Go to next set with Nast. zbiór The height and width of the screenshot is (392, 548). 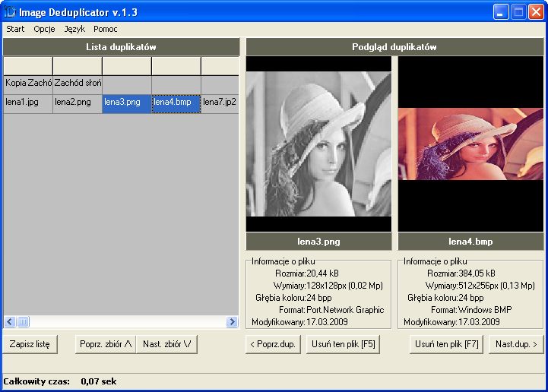tap(166, 344)
